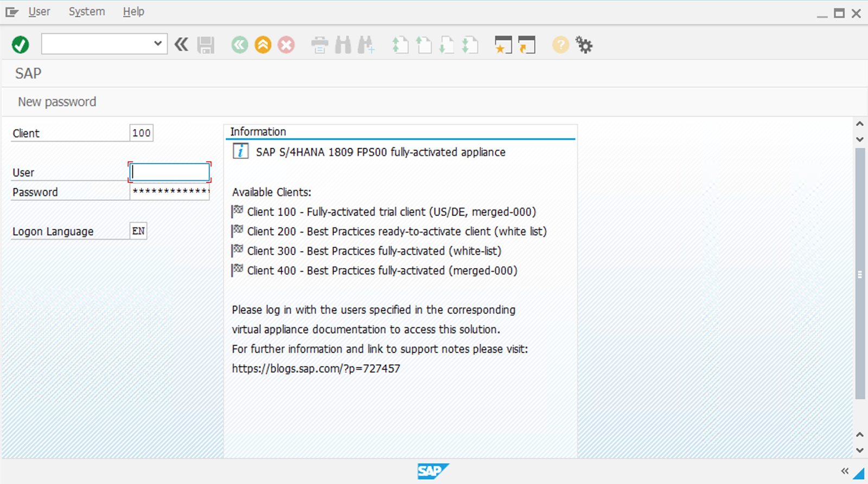Viewport: 868px width, 484px height.
Task: Click the orange Exit up-arrow icon
Action: (263, 44)
